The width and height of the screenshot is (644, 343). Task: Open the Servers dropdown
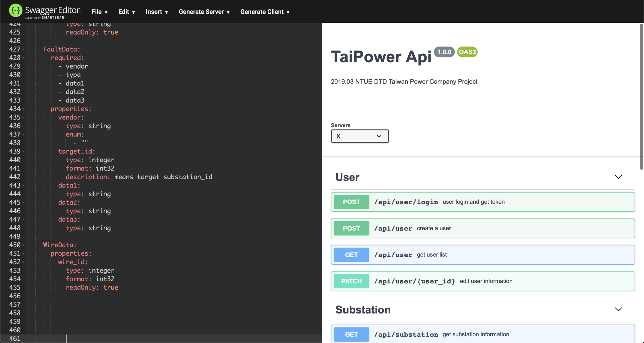coord(360,136)
